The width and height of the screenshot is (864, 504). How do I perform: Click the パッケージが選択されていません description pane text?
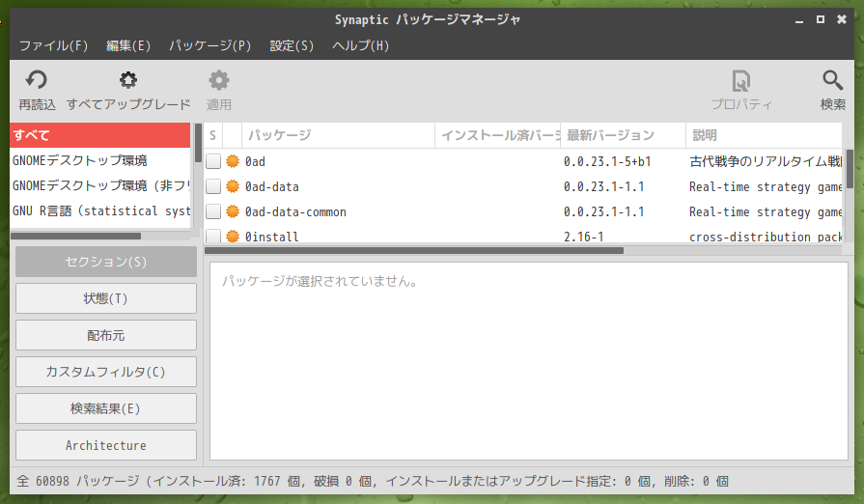[320, 282]
